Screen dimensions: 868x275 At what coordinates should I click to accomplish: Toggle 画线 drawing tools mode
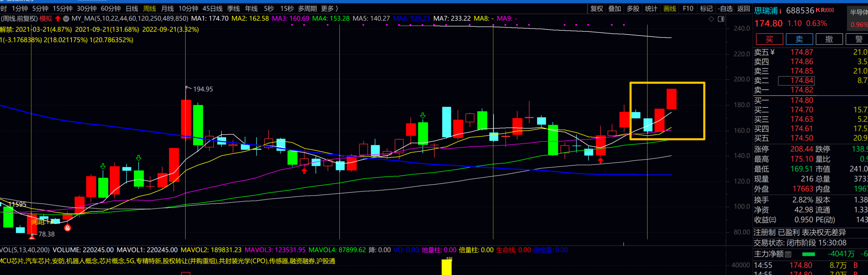pyautogui.click(x=670, y=9)
